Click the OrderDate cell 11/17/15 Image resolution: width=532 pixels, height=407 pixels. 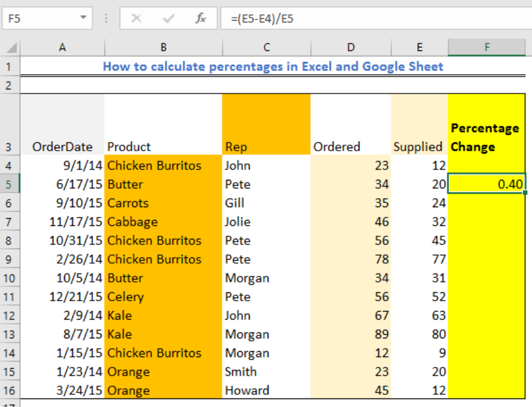[63, 222]
